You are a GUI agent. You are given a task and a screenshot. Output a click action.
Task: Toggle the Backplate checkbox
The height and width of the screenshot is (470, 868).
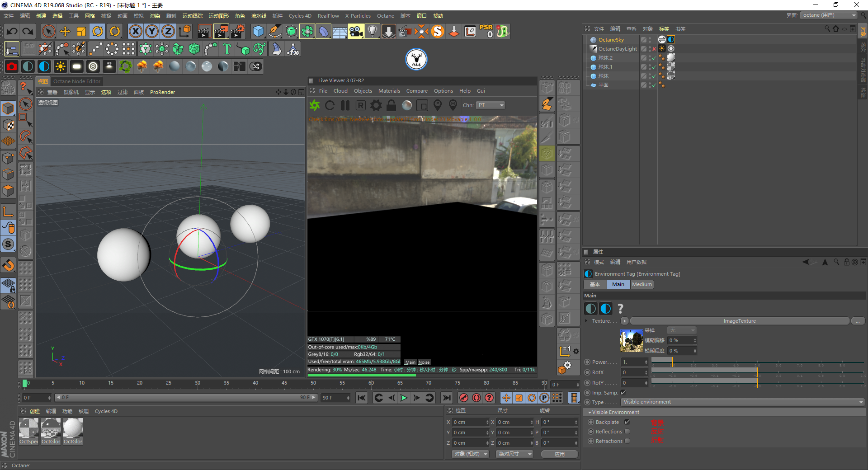click(x=627, y=422)
